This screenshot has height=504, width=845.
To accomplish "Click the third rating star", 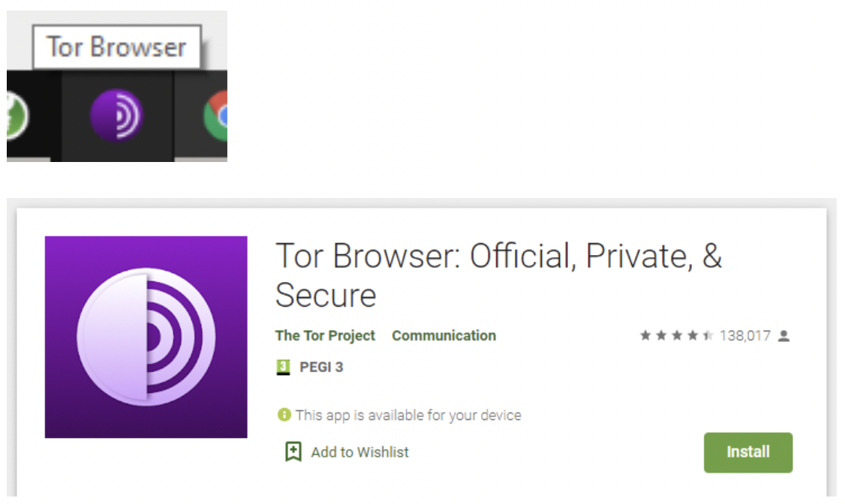I will click(x=677, y=335).
